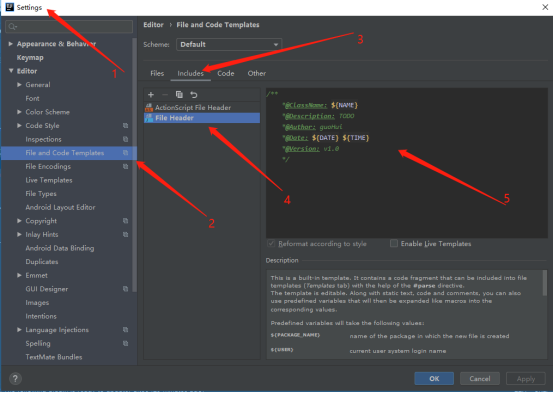This screenshot has width=554, height=393.
Task: Select Live Templates item
Action: pos(49,180)
